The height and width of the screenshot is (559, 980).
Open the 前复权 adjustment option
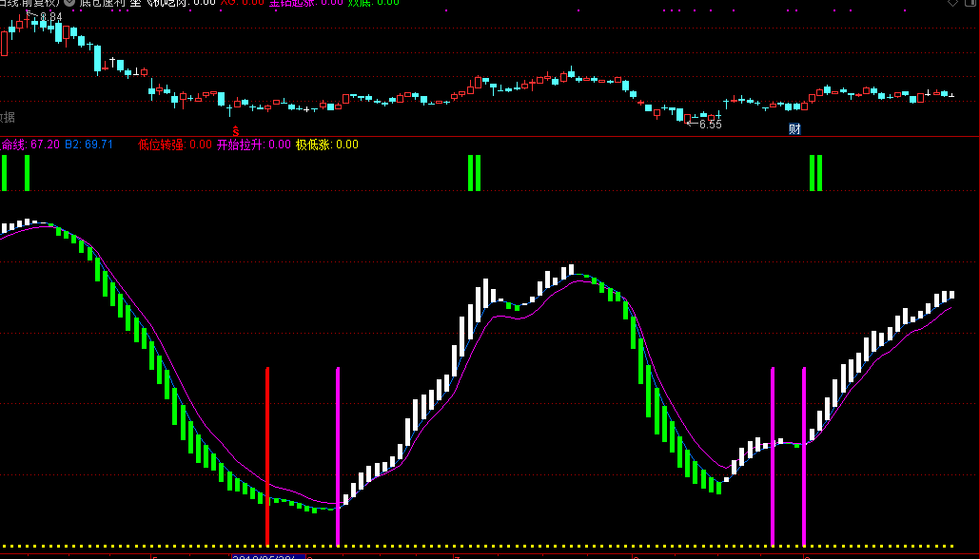coord(39,4)
